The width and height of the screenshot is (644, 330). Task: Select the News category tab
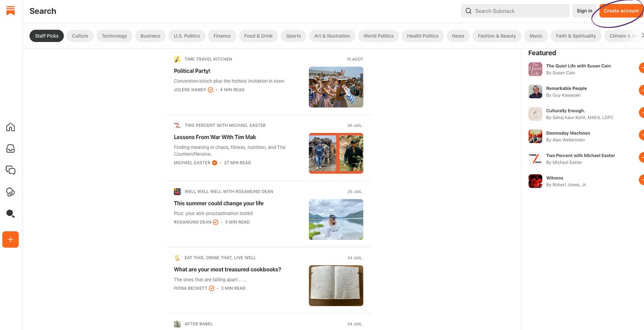pyautogui.click(x=458, y=36)
